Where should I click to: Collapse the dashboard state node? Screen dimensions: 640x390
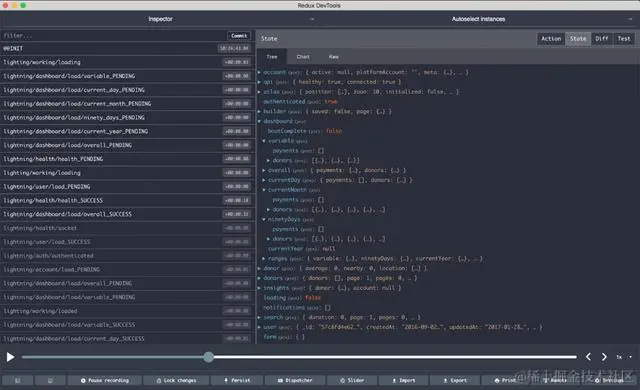tap(259, 121)
